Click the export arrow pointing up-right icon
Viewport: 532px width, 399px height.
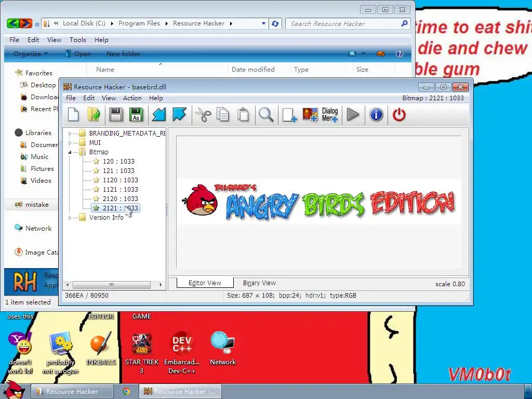(x=179, y=114)
